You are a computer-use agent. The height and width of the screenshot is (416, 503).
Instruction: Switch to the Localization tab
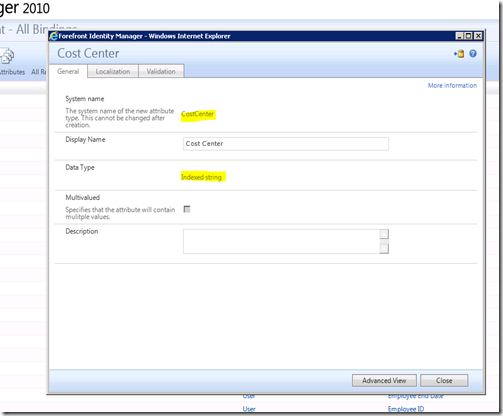click(113, 71)
